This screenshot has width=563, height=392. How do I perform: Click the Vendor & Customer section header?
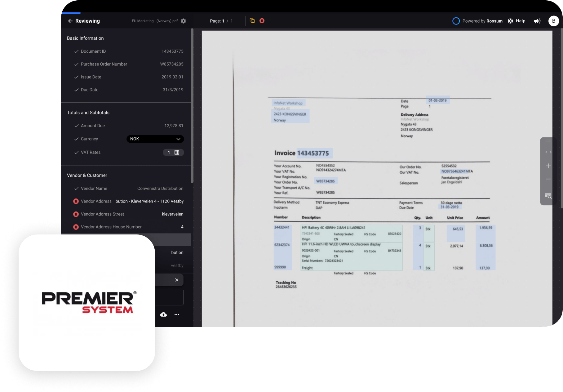(87, 175)
